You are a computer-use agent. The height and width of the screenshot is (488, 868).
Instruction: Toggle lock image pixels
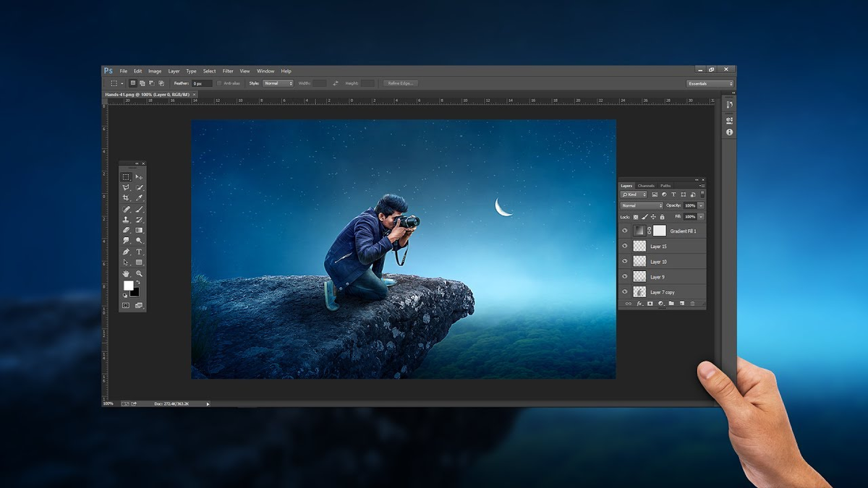tap(644, 217)
